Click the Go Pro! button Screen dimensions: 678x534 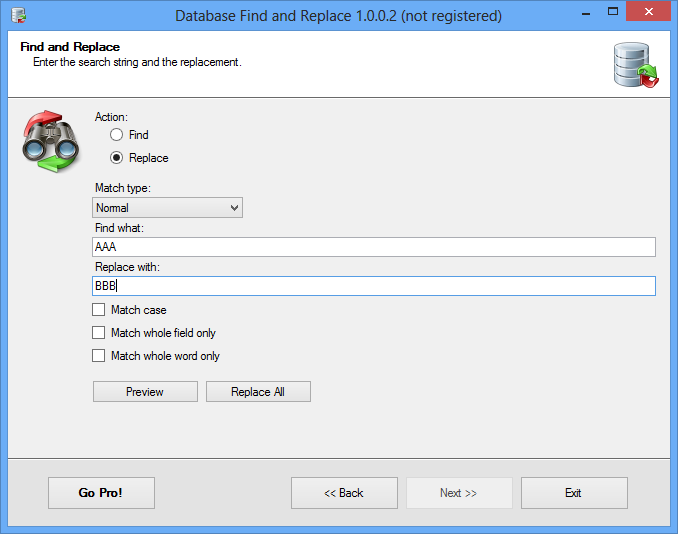point(101,493)
